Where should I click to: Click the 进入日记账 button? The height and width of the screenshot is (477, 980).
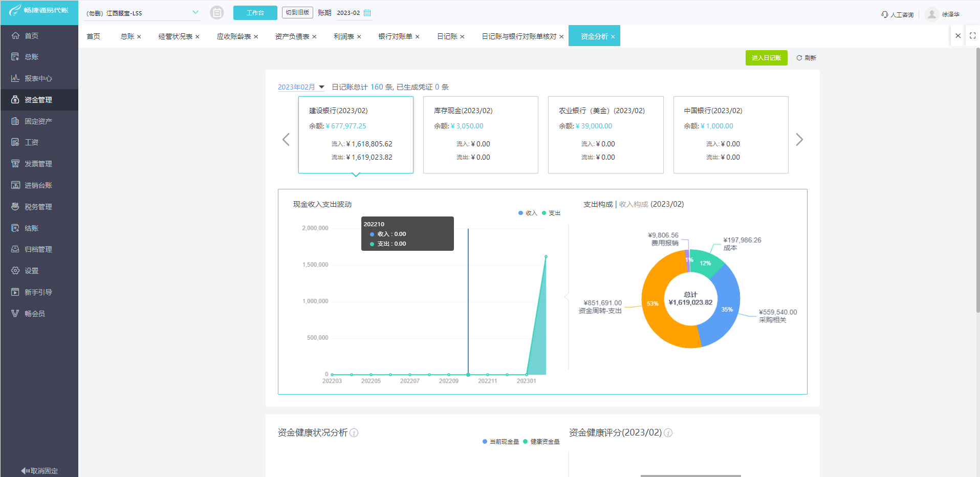(x=766, y=57)
